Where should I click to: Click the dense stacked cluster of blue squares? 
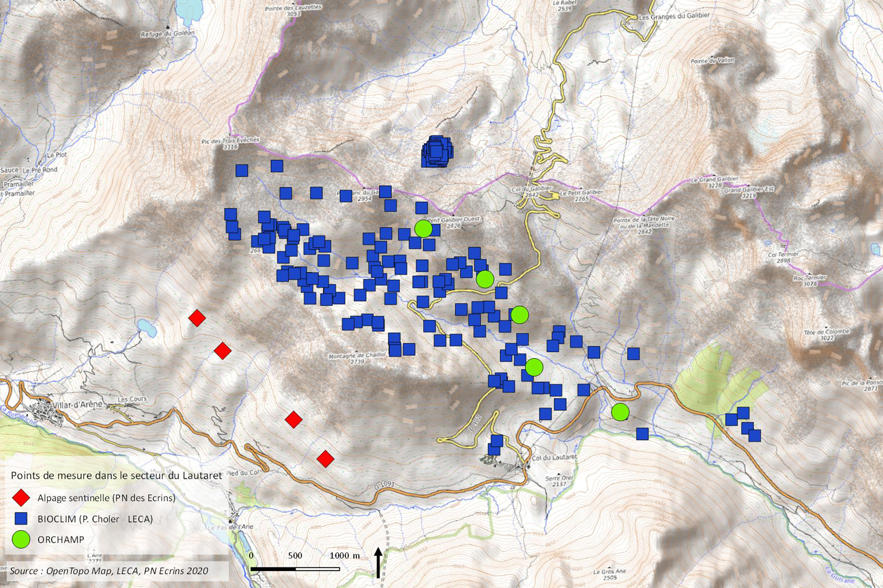pos(437,152)
